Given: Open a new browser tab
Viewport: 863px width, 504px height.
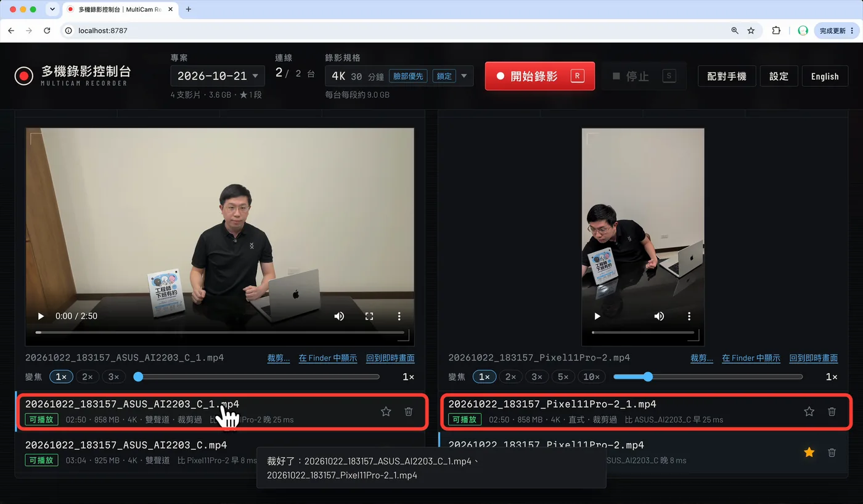Looking at the screenshot, I should [189, 9].
